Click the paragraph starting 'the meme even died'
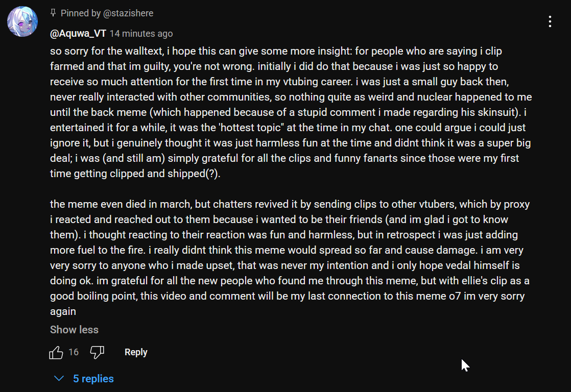 pos(286,250)
